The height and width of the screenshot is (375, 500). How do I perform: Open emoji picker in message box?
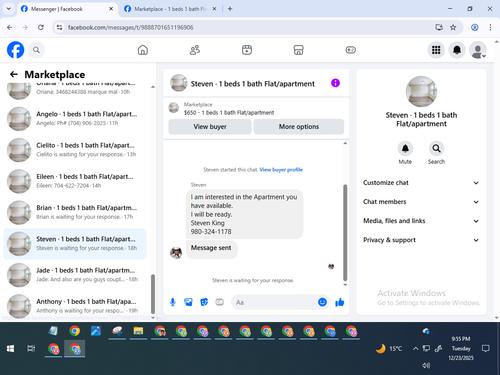coord(322,302)
